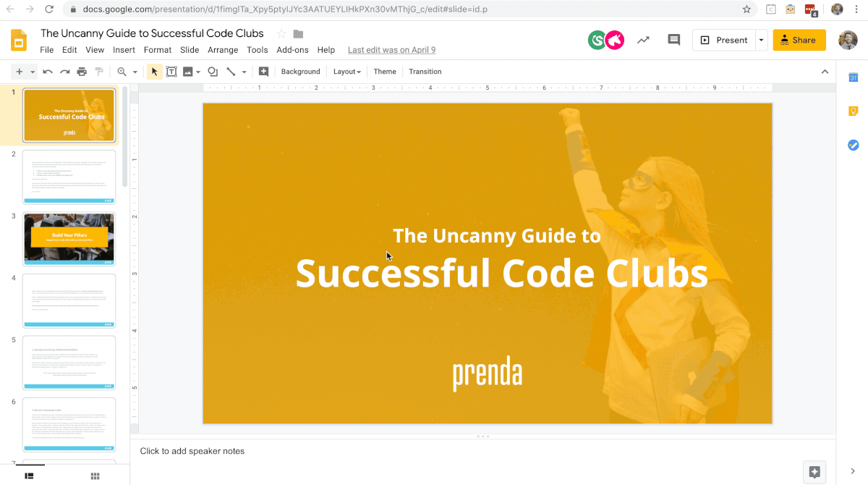
Task: Star this presentation
Action: coord(281,34)
